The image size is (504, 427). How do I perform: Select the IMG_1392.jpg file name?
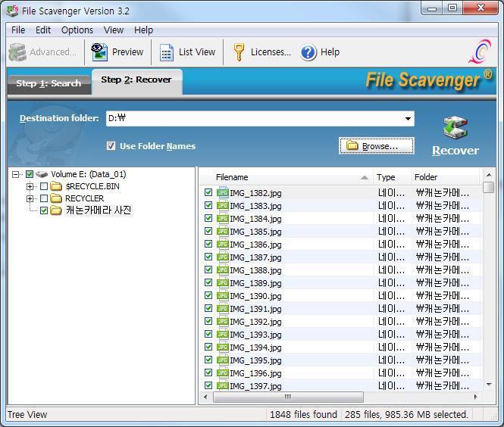click(255, 321)
